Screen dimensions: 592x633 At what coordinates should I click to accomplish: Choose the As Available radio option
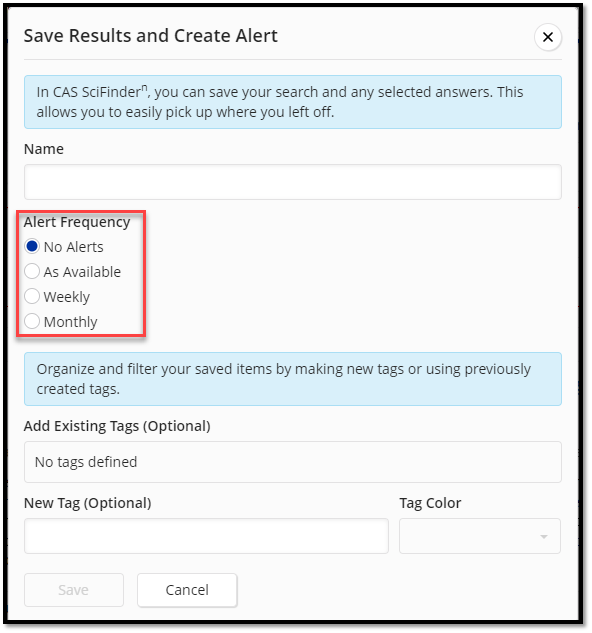(32, 271)
